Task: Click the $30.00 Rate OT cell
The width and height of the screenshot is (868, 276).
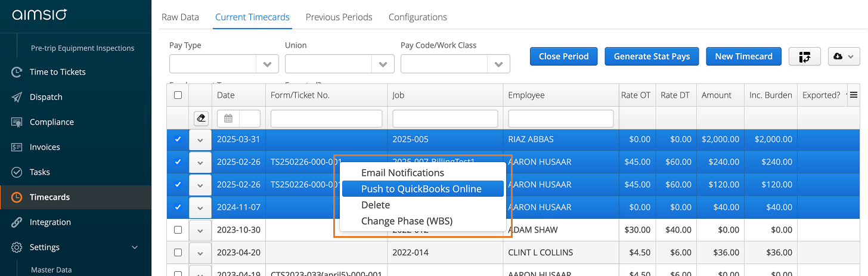Action: pos(637,230)
